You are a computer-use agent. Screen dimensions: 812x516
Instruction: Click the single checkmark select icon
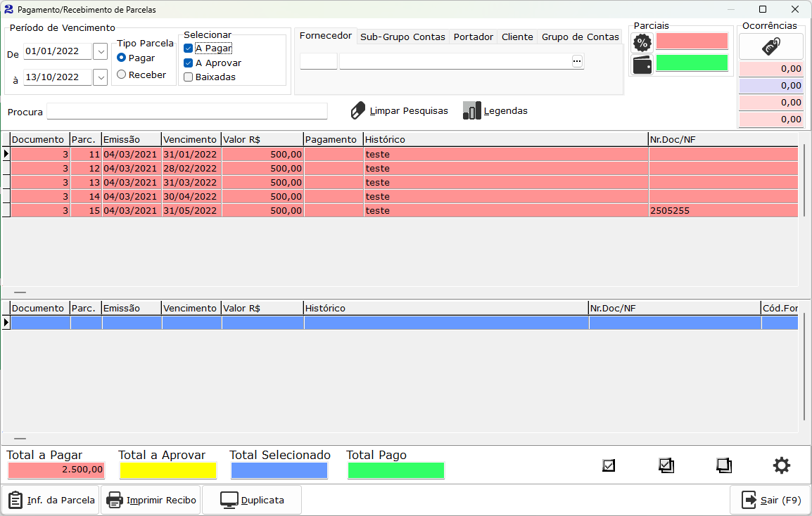pyautogui.click(x=609, y=465)
